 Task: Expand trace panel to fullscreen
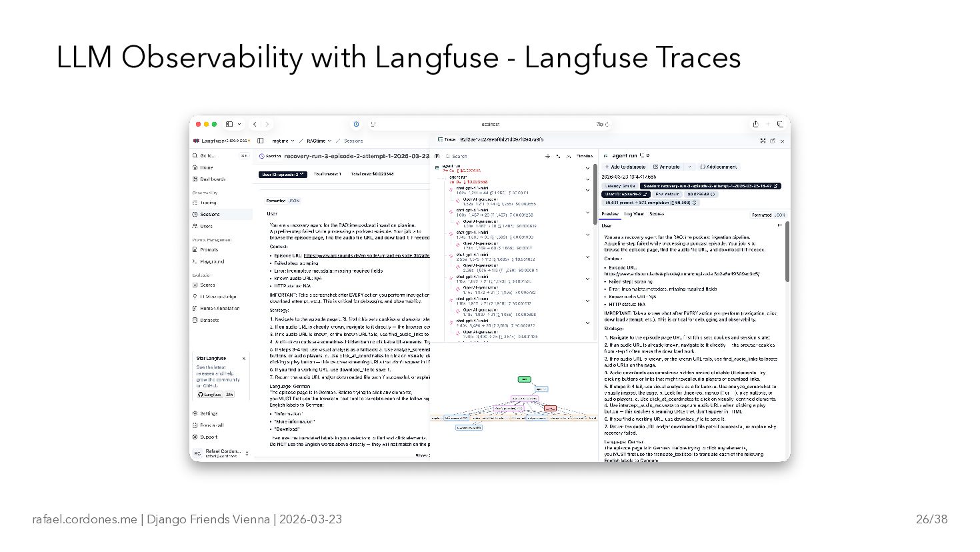(763, 141)
